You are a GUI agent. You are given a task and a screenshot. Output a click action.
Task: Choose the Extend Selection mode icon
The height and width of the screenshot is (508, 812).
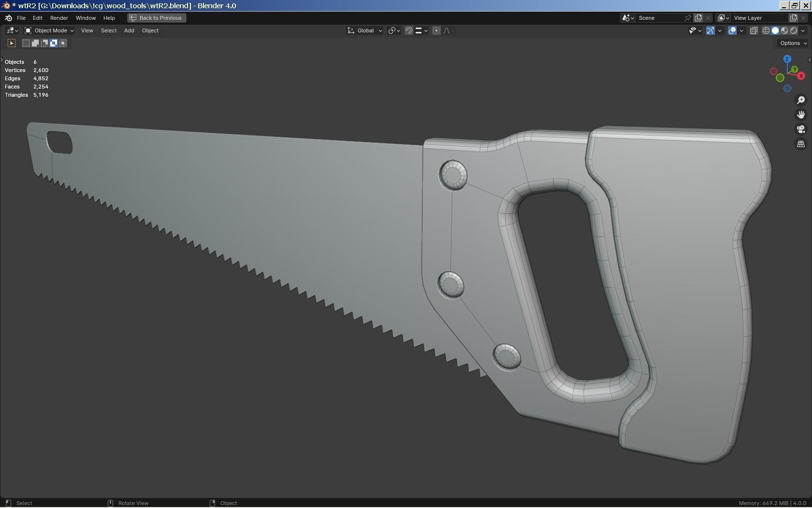click(35, 43)
